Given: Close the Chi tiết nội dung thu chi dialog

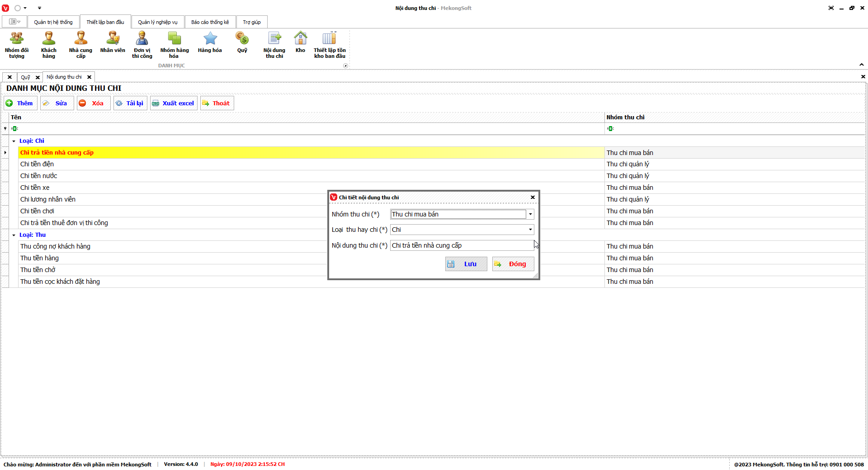Looking at the screenshot, I should pos(533,197).
